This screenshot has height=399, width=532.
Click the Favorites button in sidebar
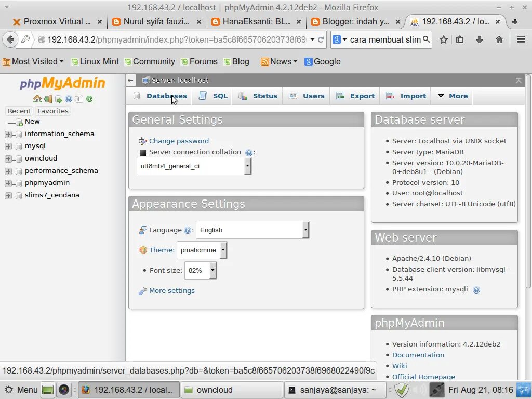[53, 111]
